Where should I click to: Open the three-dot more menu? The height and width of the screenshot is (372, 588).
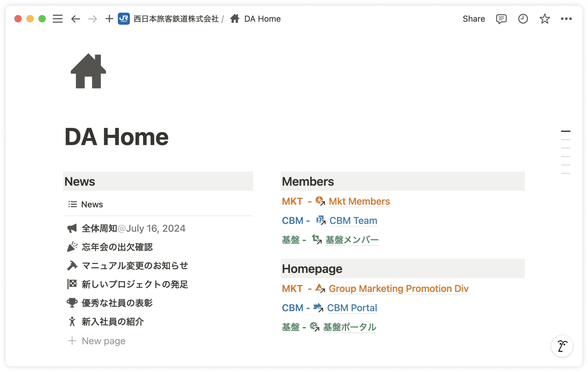(x=566, y=19)
